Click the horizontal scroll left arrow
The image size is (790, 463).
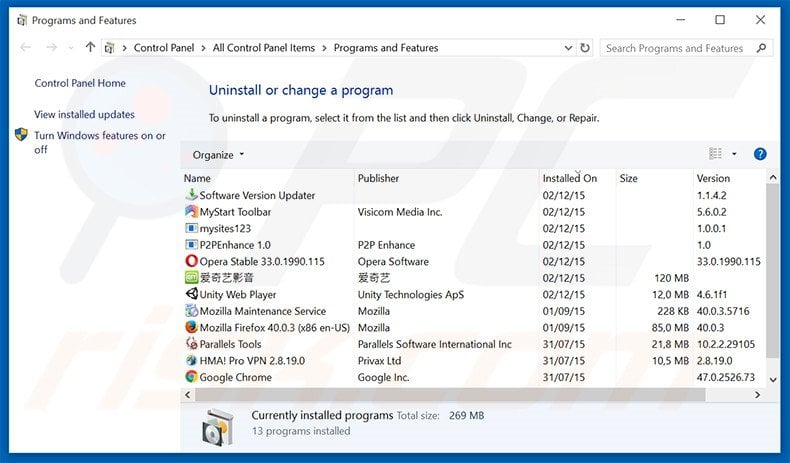[187, 395]
